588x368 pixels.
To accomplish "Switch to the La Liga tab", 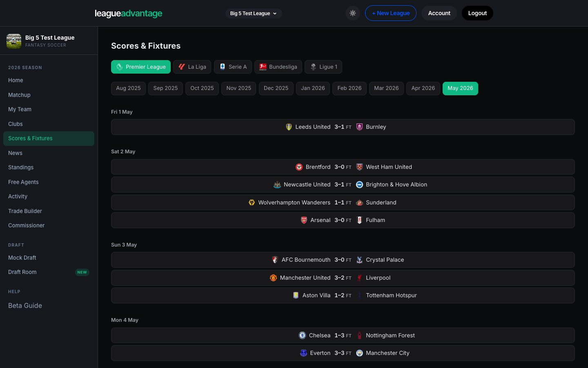I will pyautogui.click(x=192, y=67).
